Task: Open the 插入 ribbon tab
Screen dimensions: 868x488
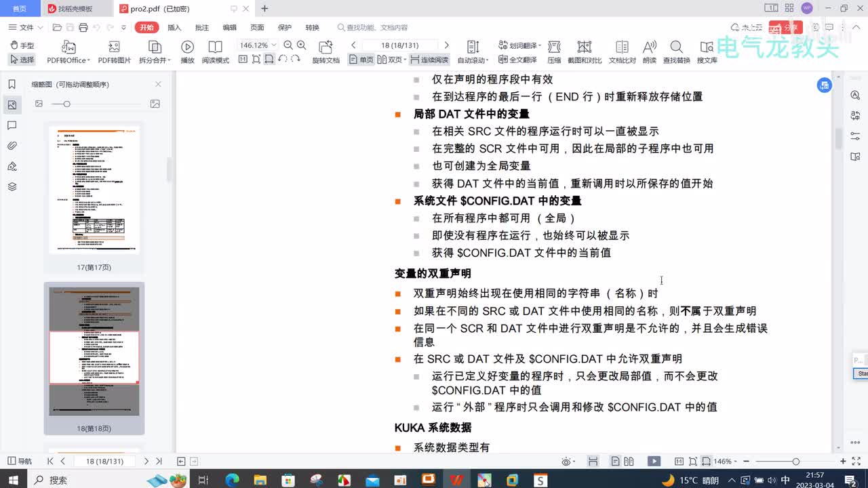Action: 174,27
